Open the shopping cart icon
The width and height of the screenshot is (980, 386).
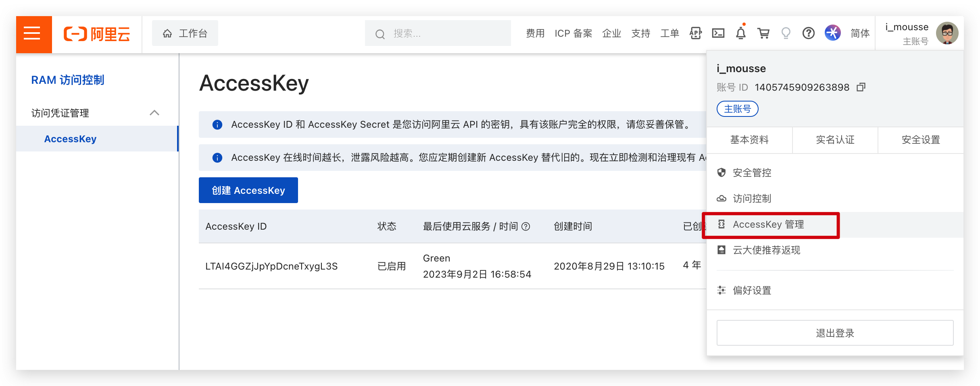coord(763,33)
